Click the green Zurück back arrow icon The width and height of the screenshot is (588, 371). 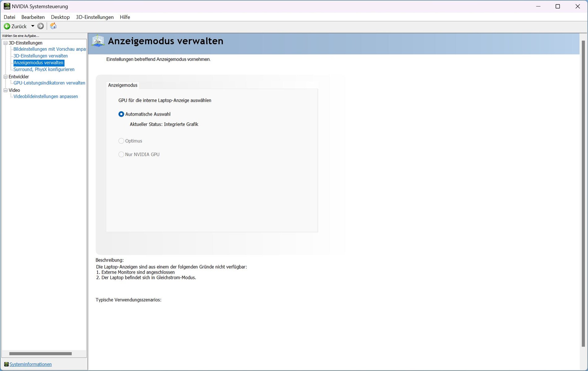[7, 26]
